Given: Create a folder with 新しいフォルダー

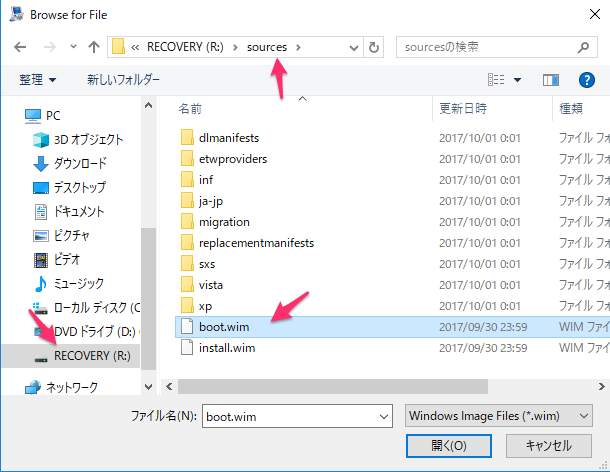Looking at the screenshot, I should click(123, 80).
